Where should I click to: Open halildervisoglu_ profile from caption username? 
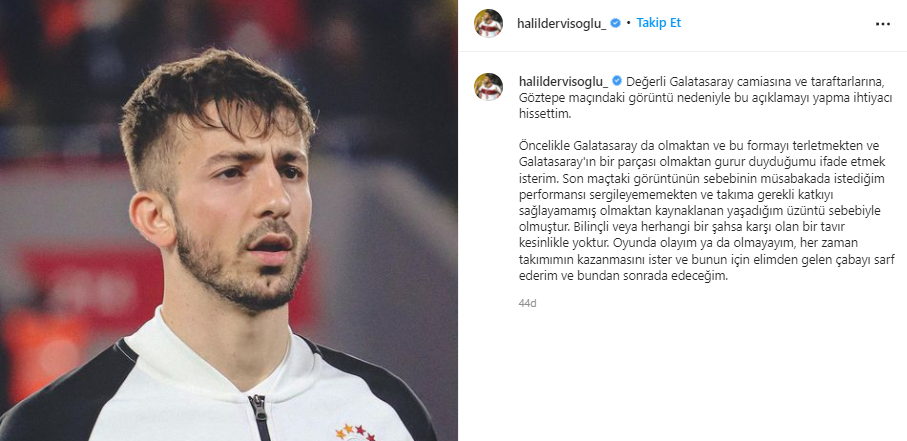[x=563, y=80]
